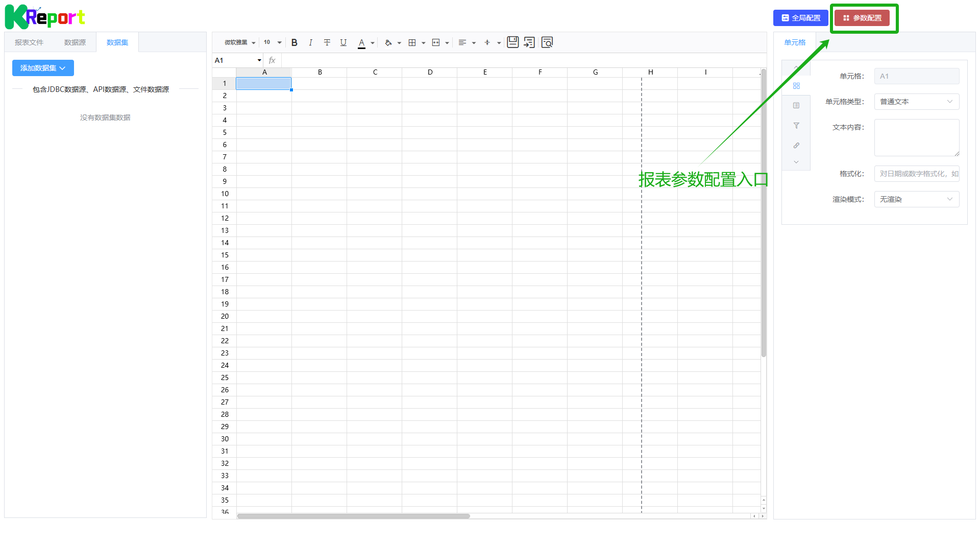Expand the horizontal align dropdown arrow
This screenshot has height=544, width=980.
(x=474, y=43)
